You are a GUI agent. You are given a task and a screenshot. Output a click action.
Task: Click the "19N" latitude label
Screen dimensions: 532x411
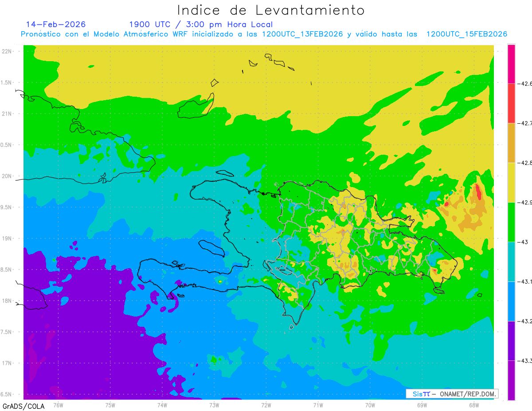[x=7, y=239]
